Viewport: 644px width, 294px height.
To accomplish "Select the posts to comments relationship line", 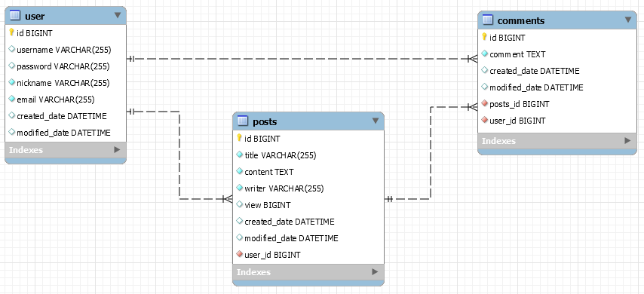I will [430, 153].
